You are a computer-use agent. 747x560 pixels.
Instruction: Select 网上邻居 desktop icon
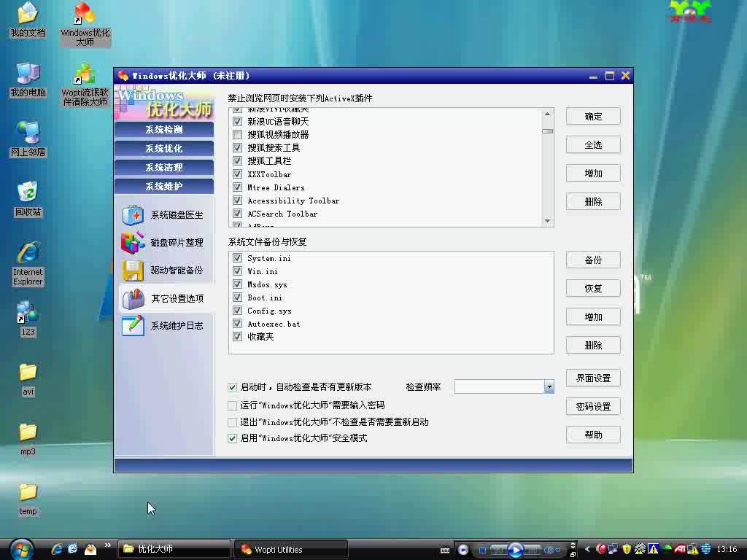(28, 139)
